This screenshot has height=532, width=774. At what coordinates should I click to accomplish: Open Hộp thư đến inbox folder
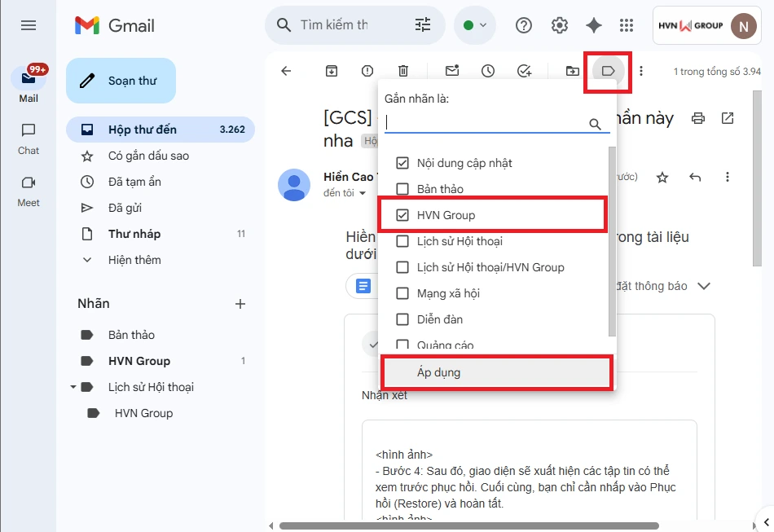click(x=143, y=130)
